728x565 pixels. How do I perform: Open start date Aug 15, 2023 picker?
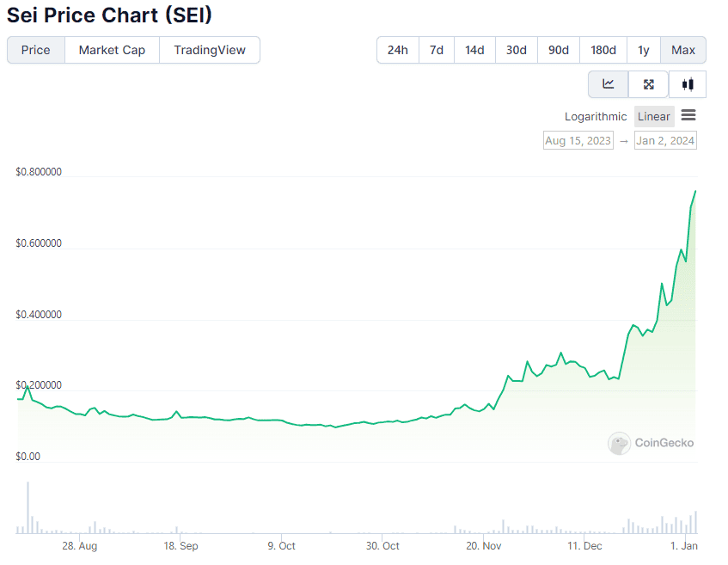578,140
